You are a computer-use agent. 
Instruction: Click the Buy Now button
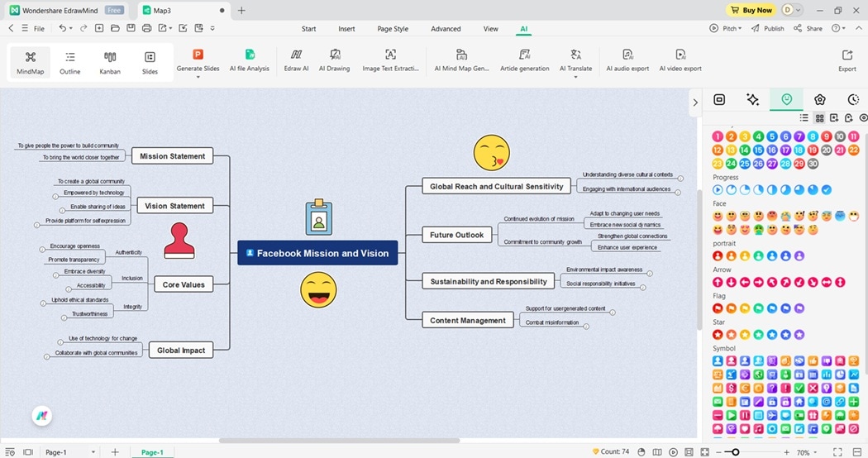pos(751,10)
